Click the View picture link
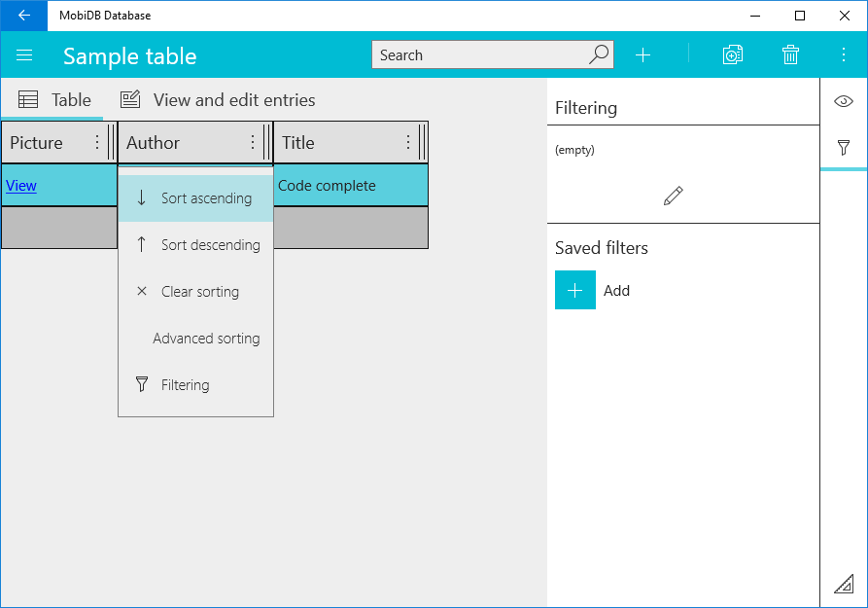This screenshot has width=868, height=608. pos(21,186)
